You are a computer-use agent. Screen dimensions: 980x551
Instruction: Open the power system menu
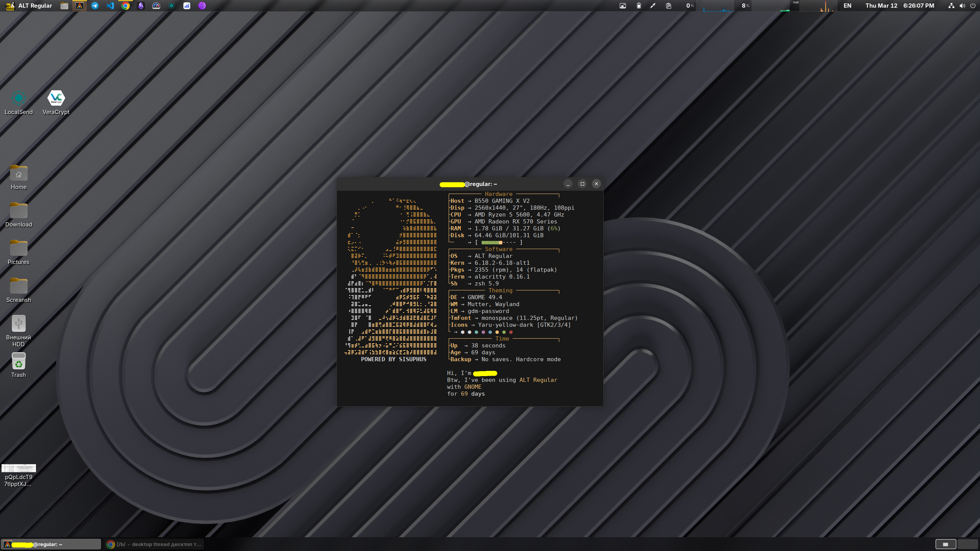pyautogui.click(x=973, y=6)
